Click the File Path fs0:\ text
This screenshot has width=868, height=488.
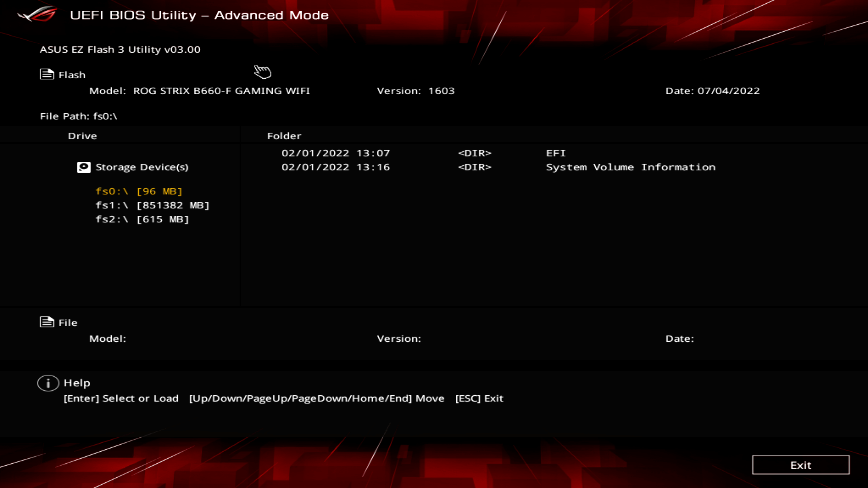click(78, 116)
